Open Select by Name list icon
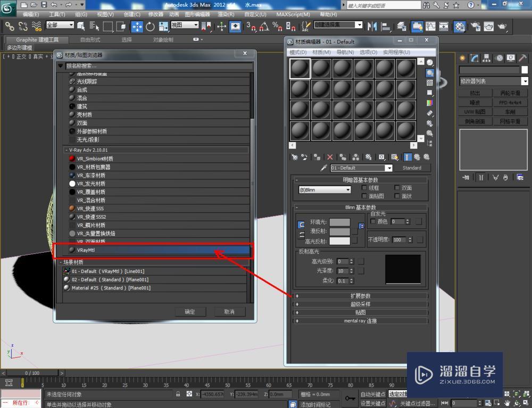This screenshot has width=532, height=408. [94, 26]
